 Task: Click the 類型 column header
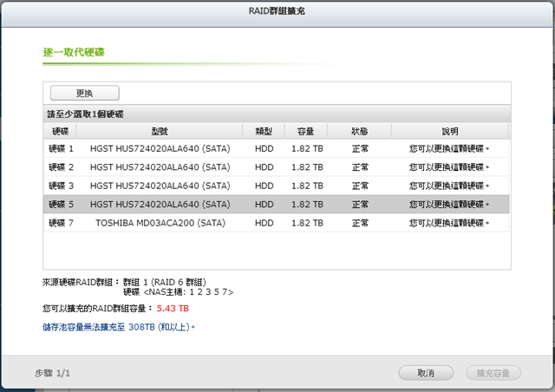264,131
